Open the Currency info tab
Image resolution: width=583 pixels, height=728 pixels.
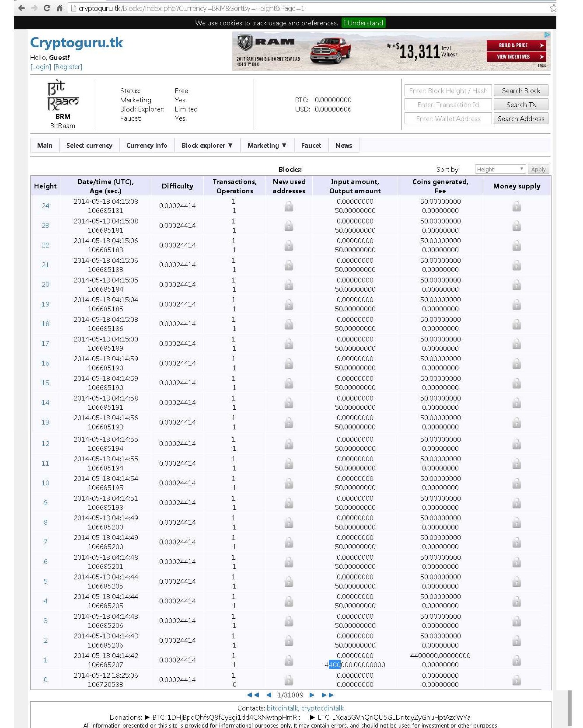(147, 145)
